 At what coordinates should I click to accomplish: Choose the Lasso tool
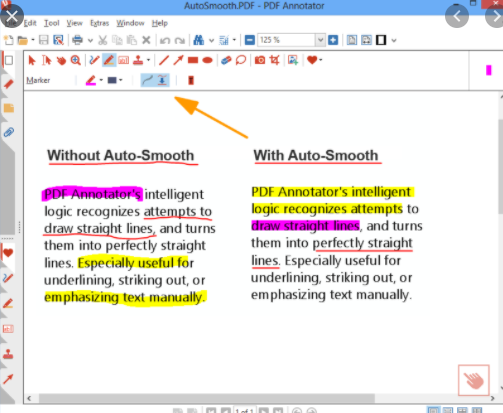click(241, 60)
